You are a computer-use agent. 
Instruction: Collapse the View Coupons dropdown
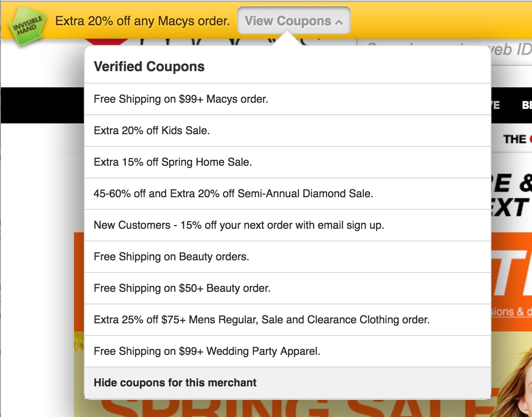pos(294,21)
